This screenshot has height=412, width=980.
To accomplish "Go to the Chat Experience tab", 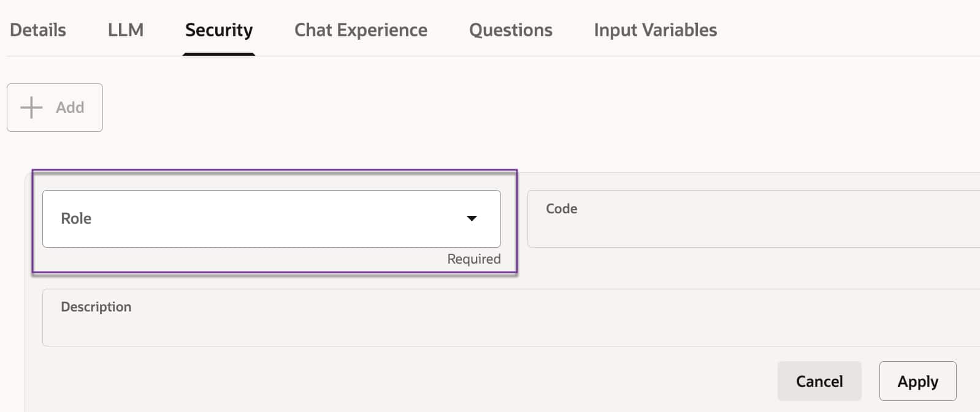I will tap(361, 30).
